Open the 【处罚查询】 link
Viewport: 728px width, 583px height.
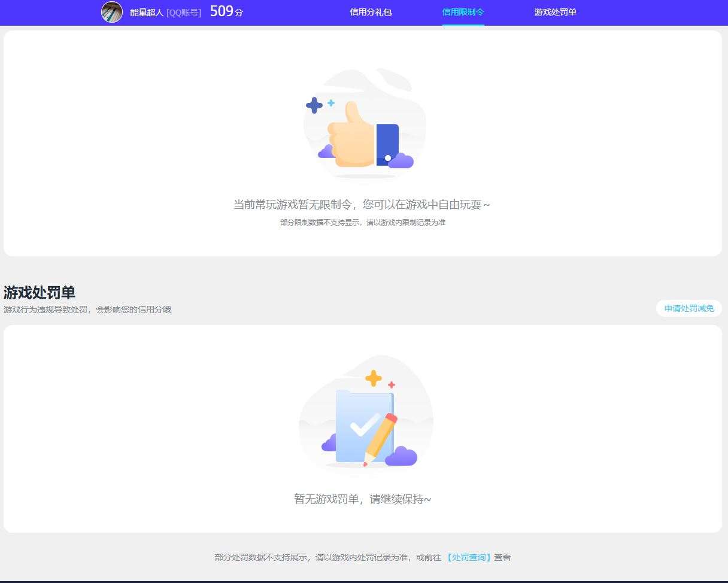pyautogui.click(x=468, y=557)
